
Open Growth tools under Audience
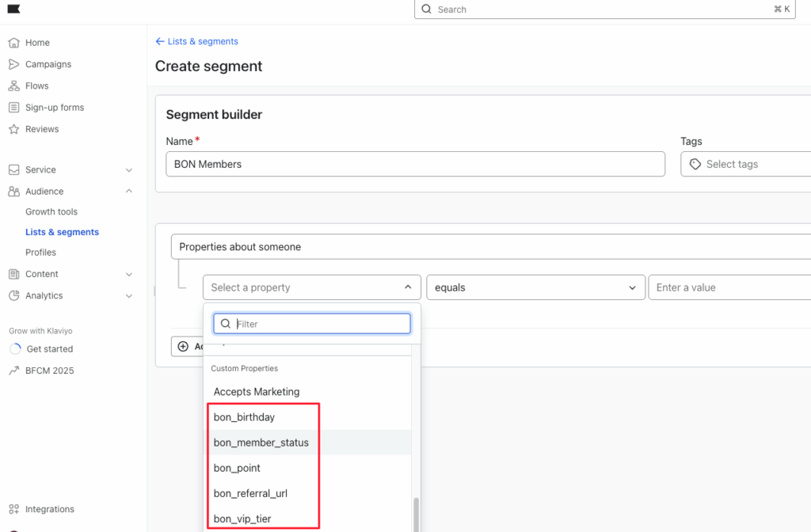pos(51,211)
